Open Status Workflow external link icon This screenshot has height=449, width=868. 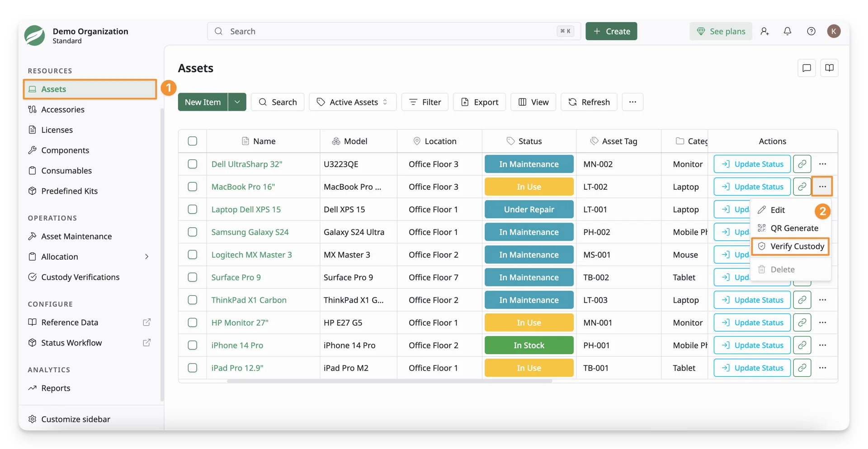click(x=146, y=342)
